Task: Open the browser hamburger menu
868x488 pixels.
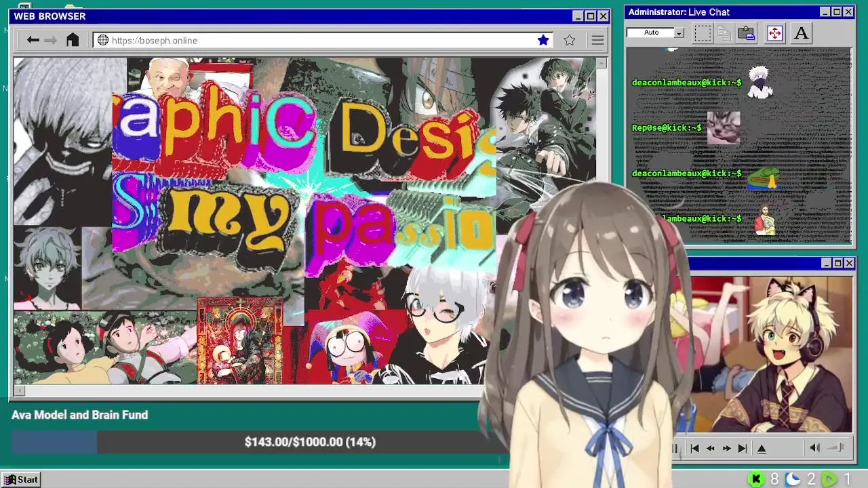Action: 597,40
